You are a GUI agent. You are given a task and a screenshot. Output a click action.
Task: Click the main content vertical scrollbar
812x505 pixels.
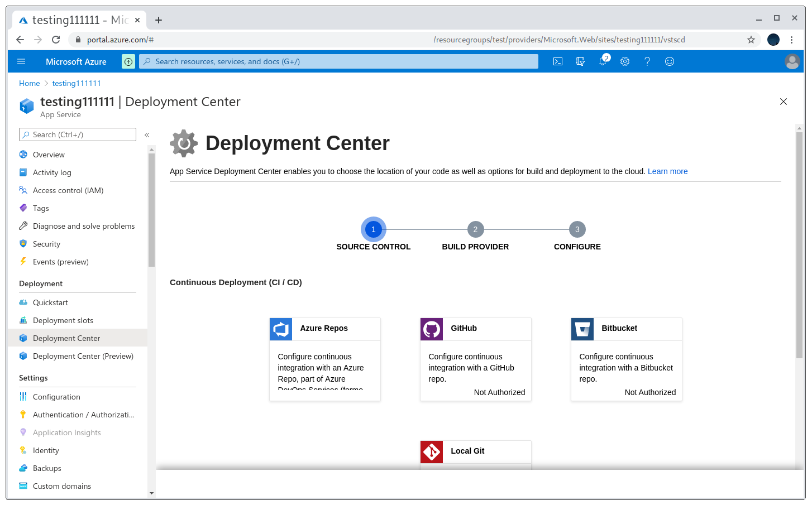799,246
